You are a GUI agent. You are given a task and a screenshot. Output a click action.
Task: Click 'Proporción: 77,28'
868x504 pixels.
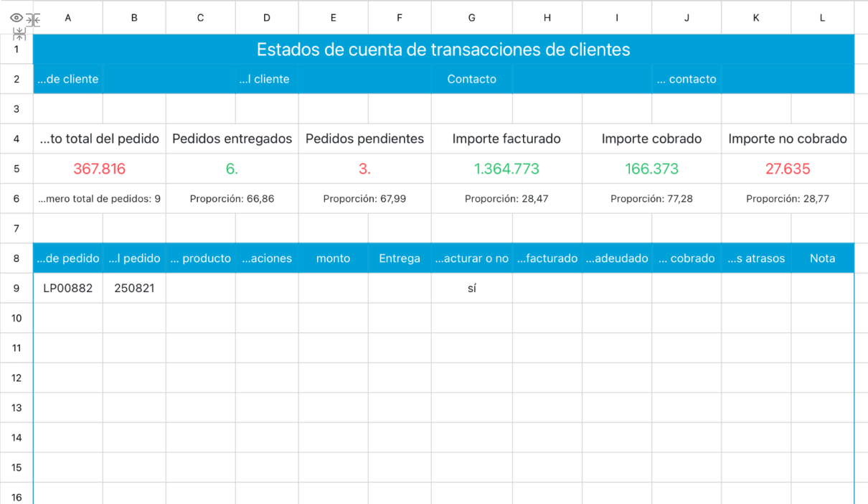[x=652, y=199]
